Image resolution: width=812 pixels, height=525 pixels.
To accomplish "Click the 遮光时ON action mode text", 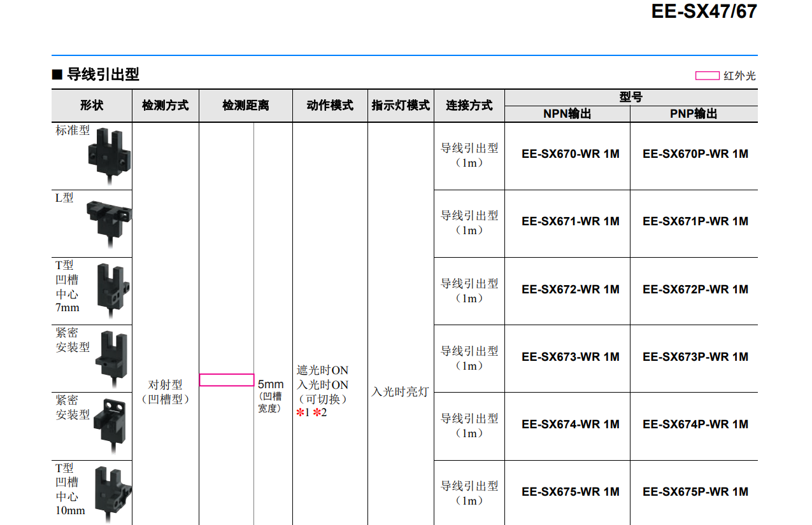I will pyautogui.click(x=323, y=370).
